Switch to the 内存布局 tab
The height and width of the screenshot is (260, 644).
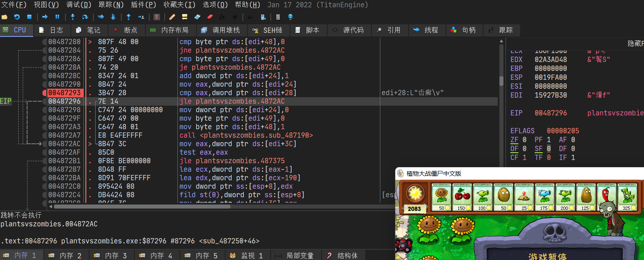(170, 30)
